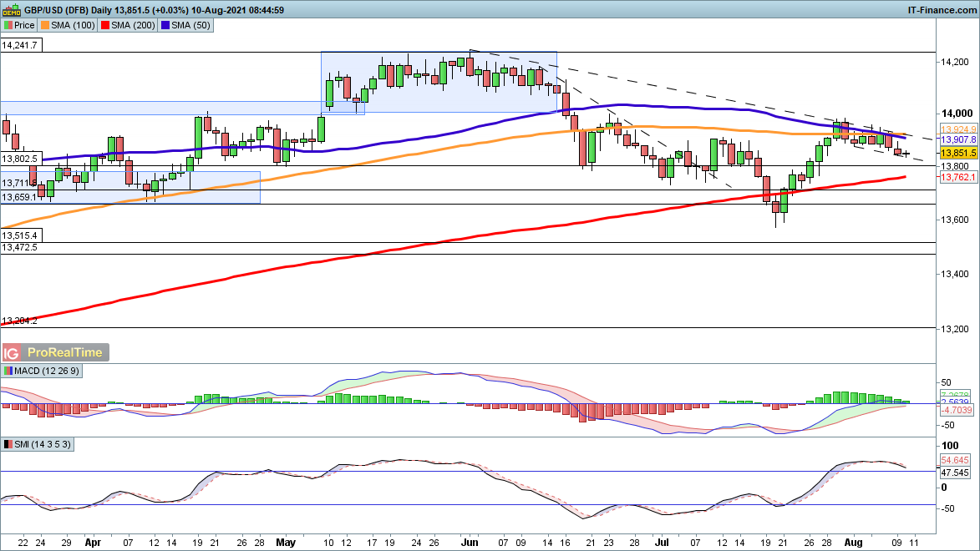The height and width of the screenshot is (551, 980).
Task: Select the 13,659.1 support level label
Action: [x=19, y=197]
